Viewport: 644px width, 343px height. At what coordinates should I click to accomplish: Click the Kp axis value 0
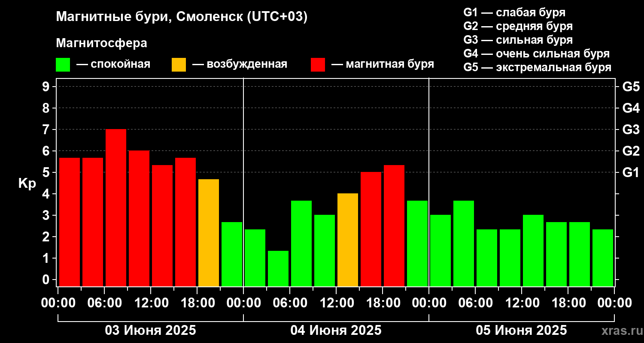[47, 280]
